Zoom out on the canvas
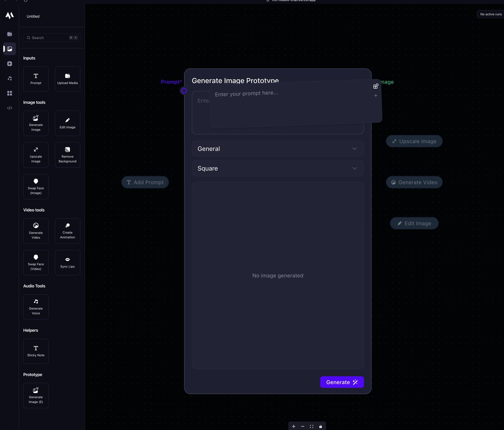 [302, 426]
